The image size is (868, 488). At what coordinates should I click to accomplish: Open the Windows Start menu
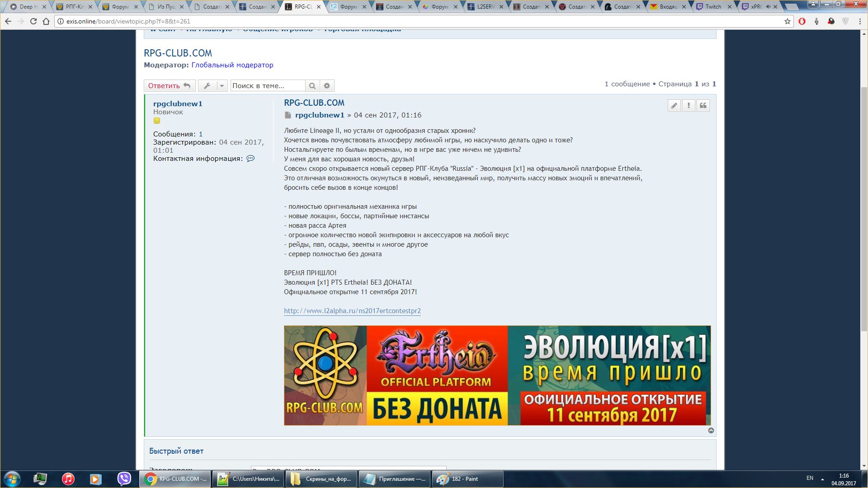point(12,479)
